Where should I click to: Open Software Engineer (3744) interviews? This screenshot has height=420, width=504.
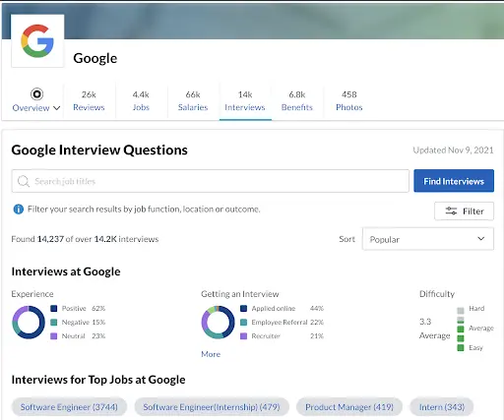point(69,407)
